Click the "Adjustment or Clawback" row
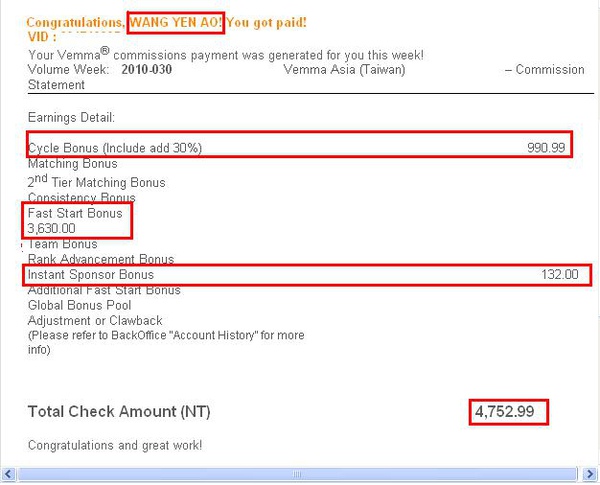600x485 pixels. 95,320
